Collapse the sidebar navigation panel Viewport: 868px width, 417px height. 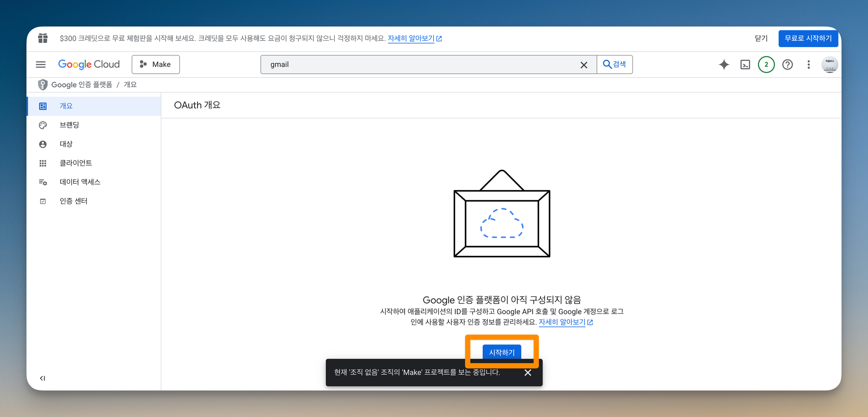point(42,378)
